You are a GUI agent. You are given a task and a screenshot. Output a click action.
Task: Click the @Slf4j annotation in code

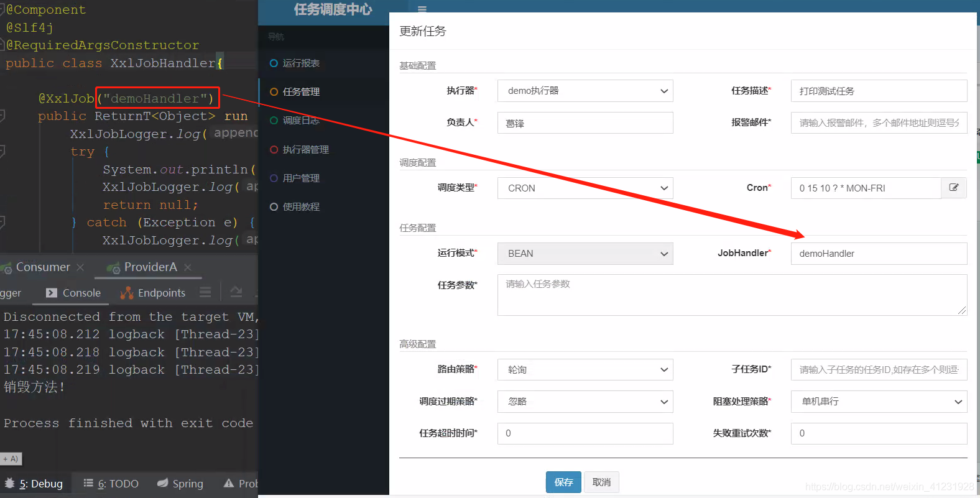(29, 27)
